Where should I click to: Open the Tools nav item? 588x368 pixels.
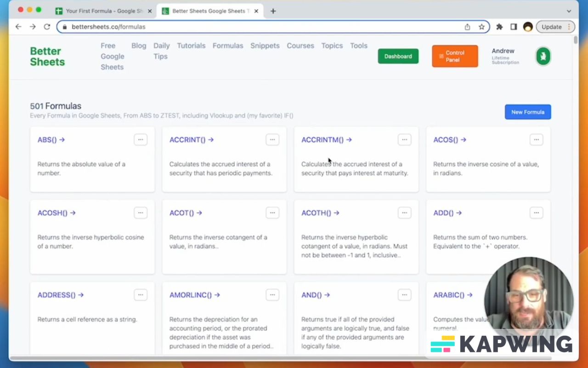tap(359, 46)
